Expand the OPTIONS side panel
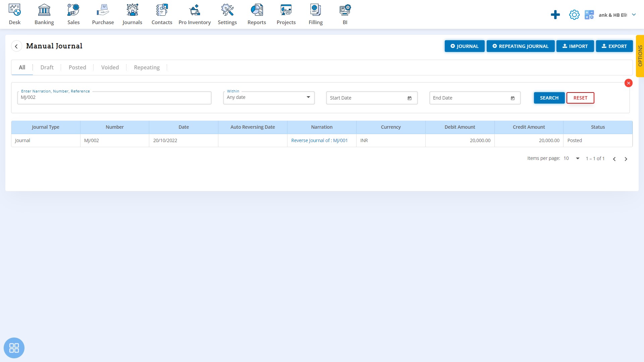The height and width of the screenshot is (362, 644). point(640,56)
